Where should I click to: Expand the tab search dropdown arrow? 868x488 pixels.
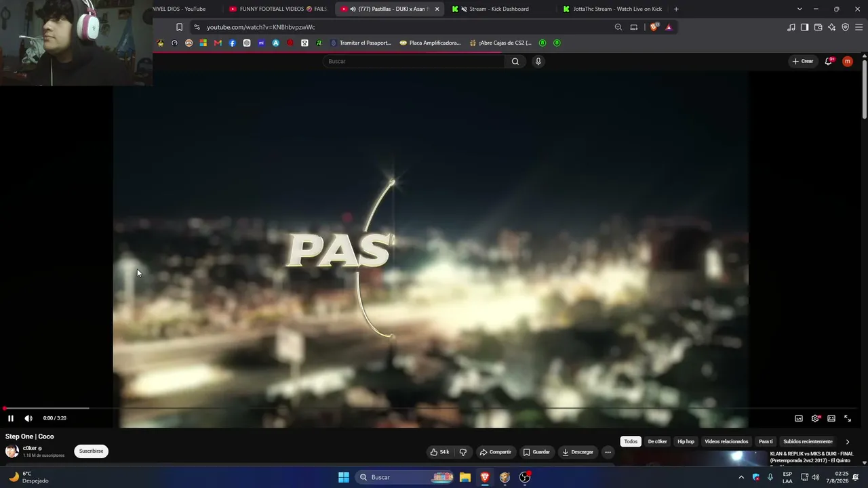[x=800, y=9]
